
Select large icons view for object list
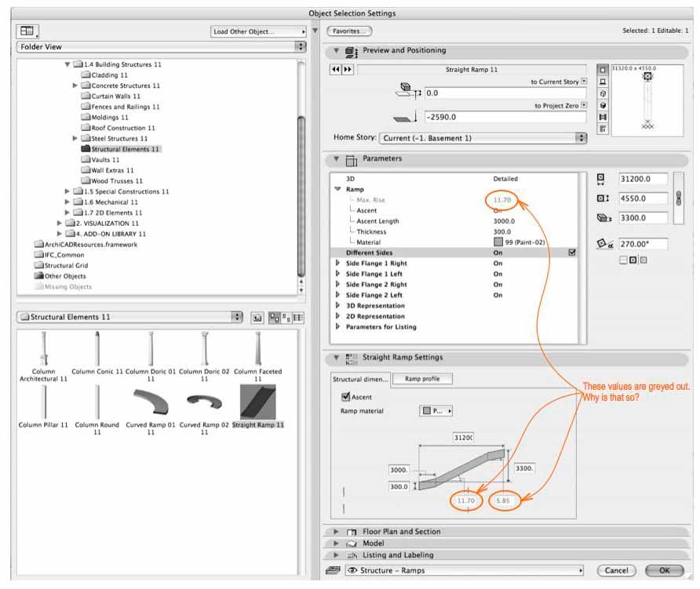tap(274, 318)
